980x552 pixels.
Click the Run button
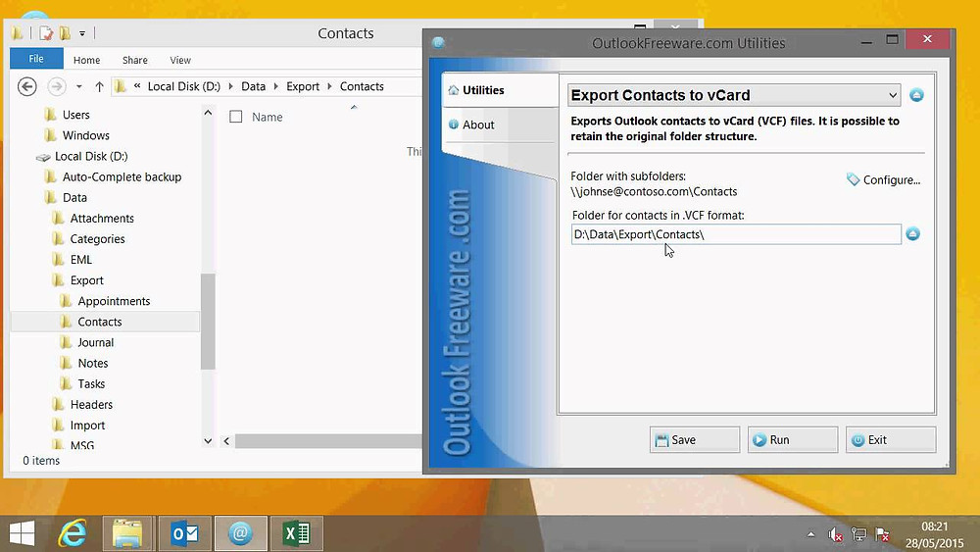pyautogui.click(x=793, y=439)
